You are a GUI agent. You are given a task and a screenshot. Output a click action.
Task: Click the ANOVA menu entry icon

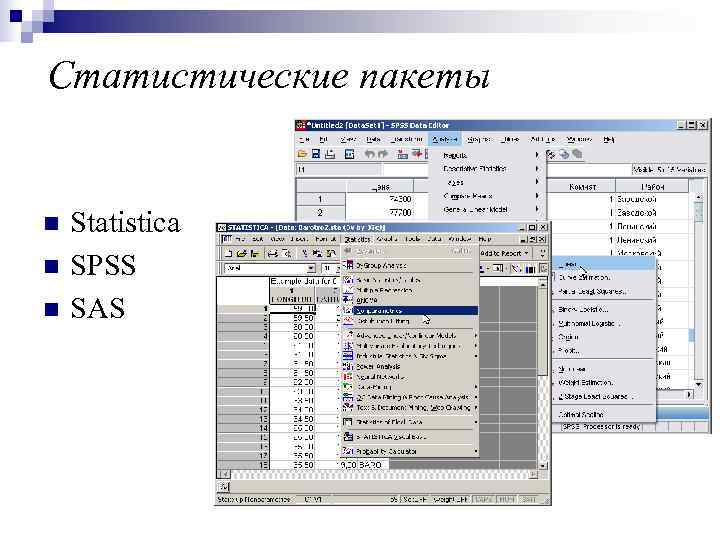click(349, 300)
